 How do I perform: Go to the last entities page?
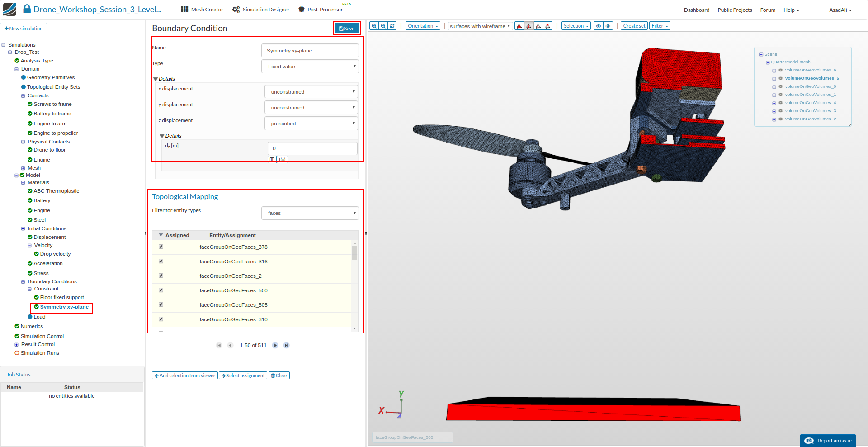click(x=286, y=345)
